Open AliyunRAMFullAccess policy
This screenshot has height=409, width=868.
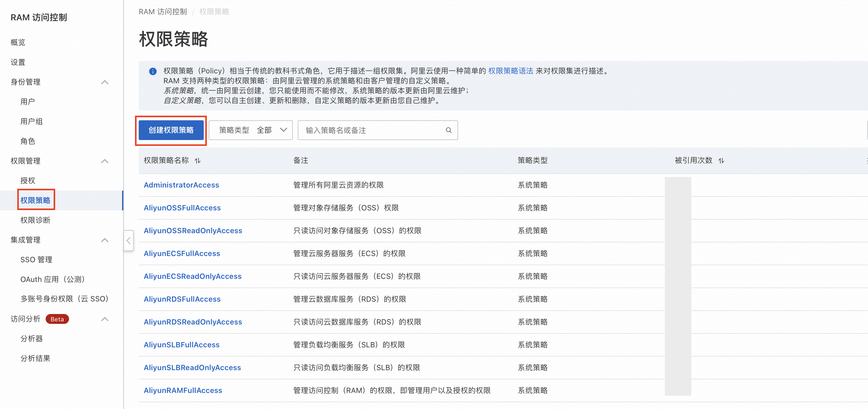pyautogui.click(x=183, y=390)
